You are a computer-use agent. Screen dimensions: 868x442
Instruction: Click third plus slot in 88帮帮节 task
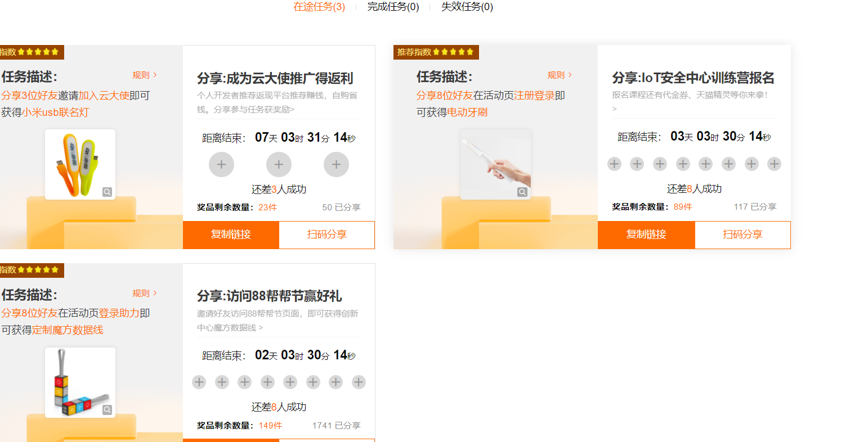coord(244,382)
